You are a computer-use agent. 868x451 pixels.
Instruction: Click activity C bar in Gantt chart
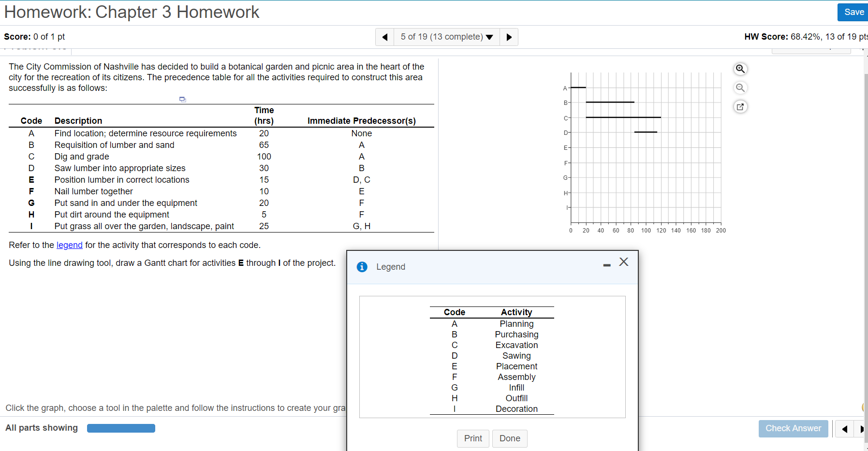(623, 117)
